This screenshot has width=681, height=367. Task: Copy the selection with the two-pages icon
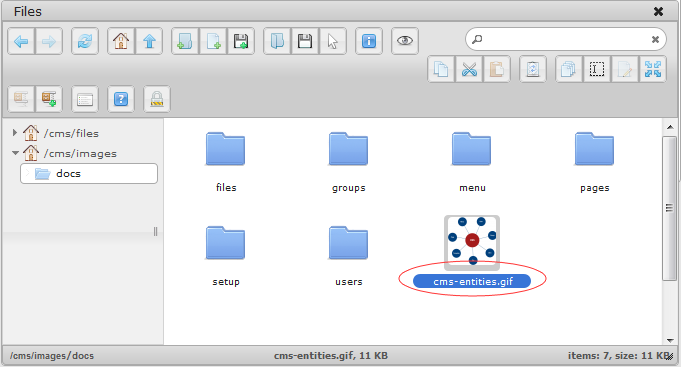pyautogui.click(x=441, y=69)
